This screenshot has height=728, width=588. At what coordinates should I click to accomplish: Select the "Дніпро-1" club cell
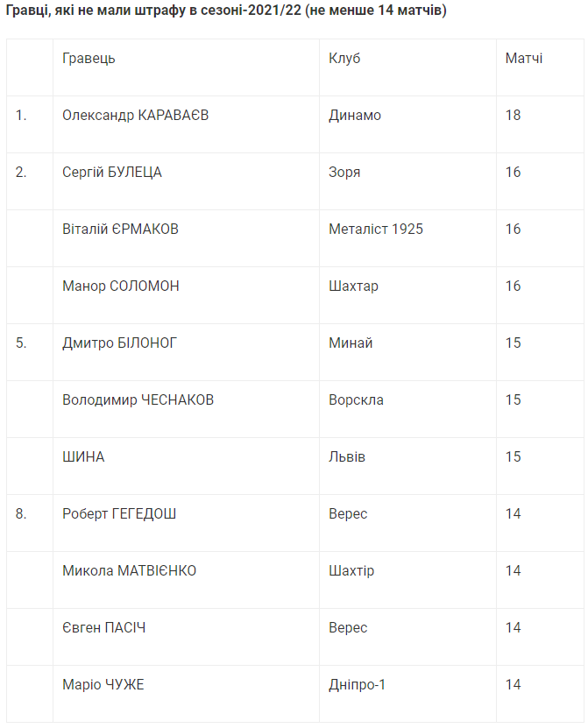357,685
